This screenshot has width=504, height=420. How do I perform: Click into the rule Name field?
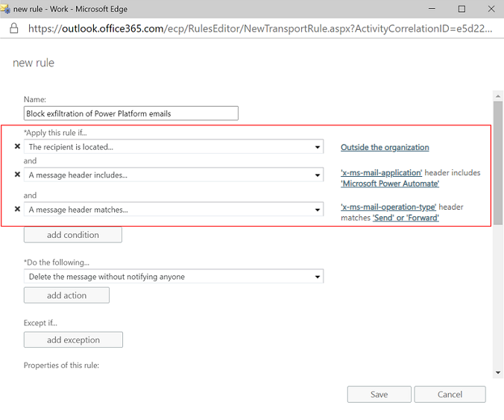pos(131,113)
